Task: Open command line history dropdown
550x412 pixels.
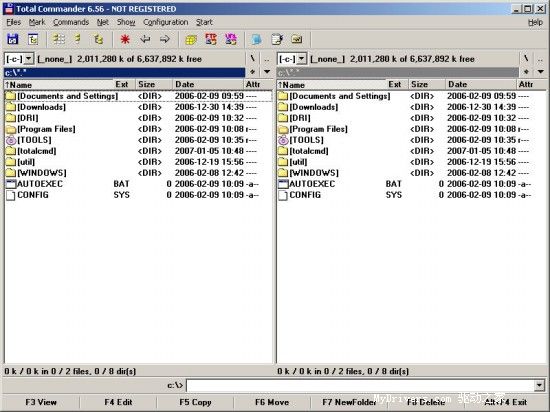Action: click(539, 385)
